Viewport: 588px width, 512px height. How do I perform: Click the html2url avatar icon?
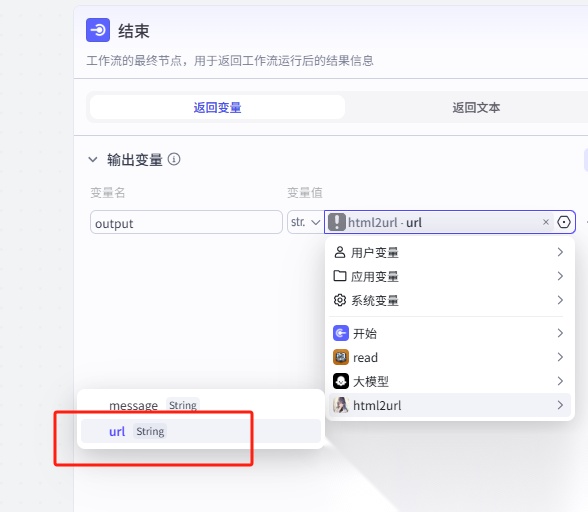[340, 405]
